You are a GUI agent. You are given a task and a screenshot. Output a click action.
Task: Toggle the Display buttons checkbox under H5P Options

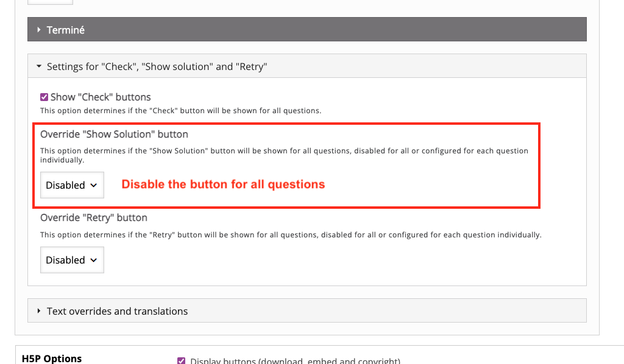(181, 361)
